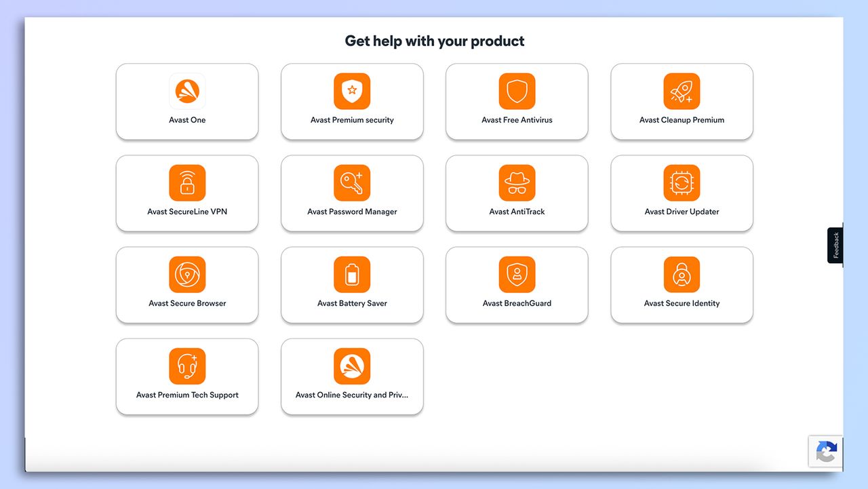This screenshot has height=489, width=868.
Task: Select Avast Driver Updater text label
Action: coord(682,212)
